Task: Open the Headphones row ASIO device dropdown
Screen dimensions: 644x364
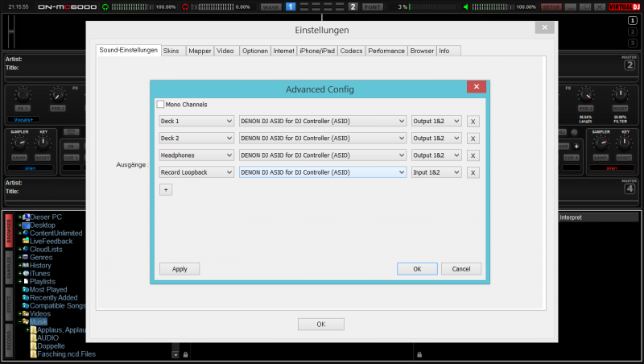Action: pyautogui.click(x=323, y=155)
